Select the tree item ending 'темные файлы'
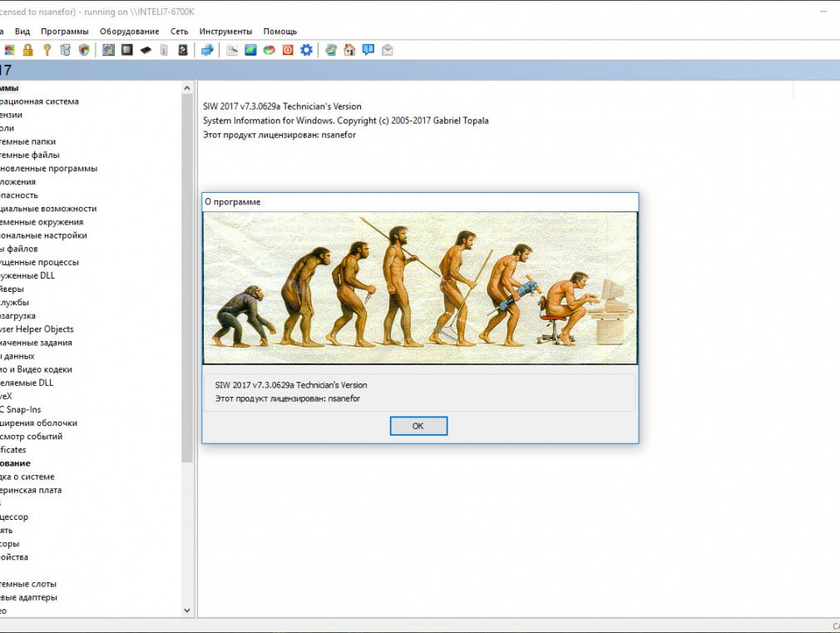 (x=30, y=155)
